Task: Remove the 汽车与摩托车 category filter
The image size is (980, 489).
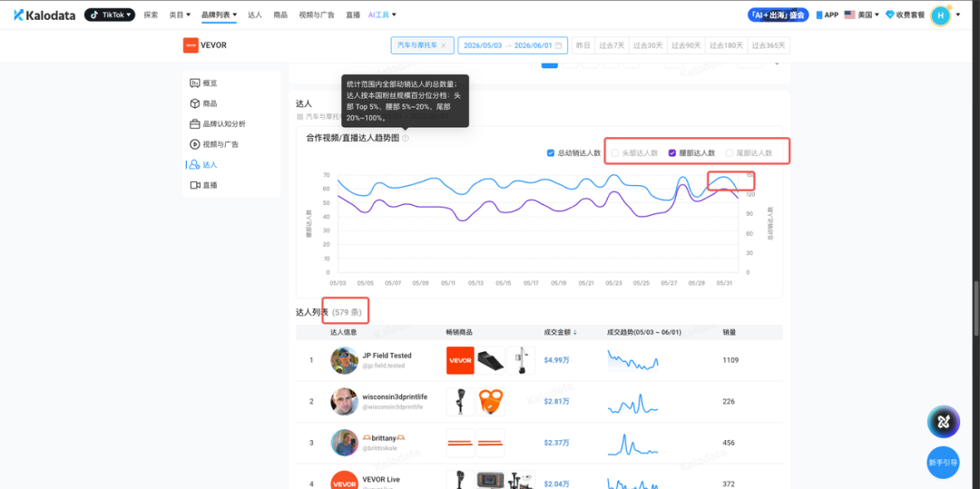Action: (x=443, y=45)
